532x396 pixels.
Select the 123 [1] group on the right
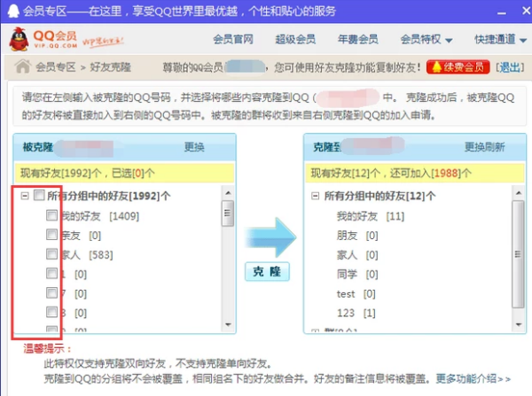pyautogui.click(x=356, y=313)
